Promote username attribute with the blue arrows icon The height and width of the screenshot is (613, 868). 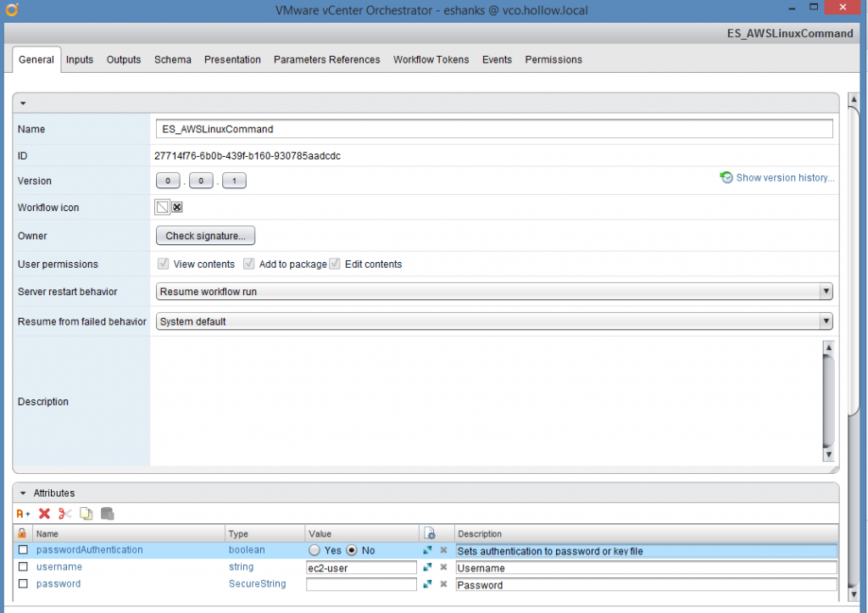click(426, 566)
